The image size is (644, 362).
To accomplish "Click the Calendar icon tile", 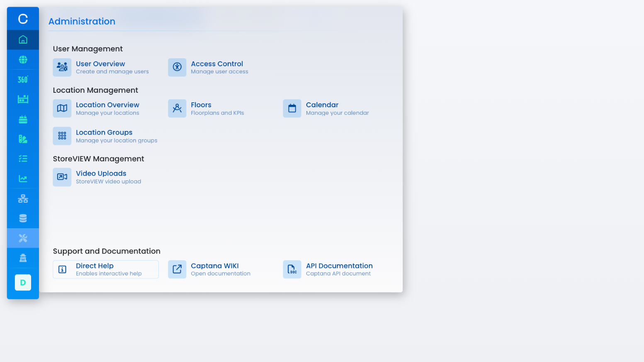I will [x=292, y=109].
